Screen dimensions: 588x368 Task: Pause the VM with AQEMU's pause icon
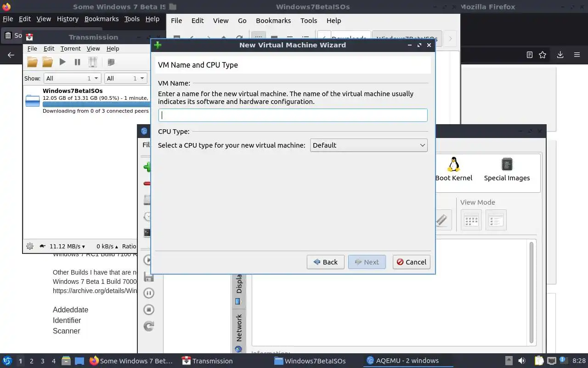click(148, 293)
